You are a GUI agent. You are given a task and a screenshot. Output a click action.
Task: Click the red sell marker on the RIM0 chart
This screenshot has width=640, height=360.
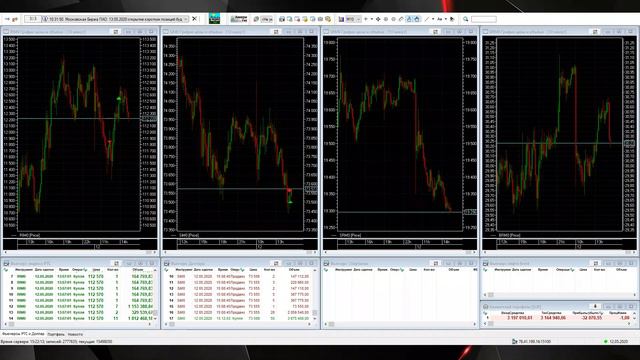(x=110, y=142)
